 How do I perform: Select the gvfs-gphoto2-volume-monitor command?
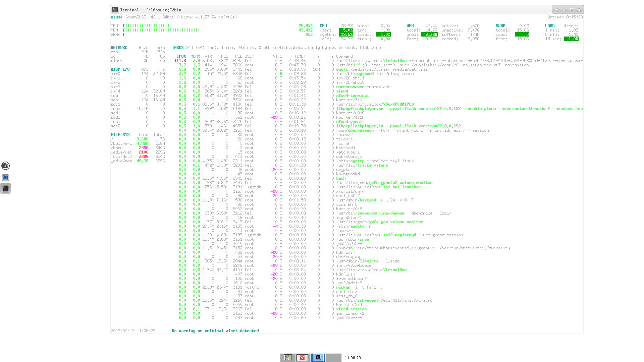pos(384,183)
